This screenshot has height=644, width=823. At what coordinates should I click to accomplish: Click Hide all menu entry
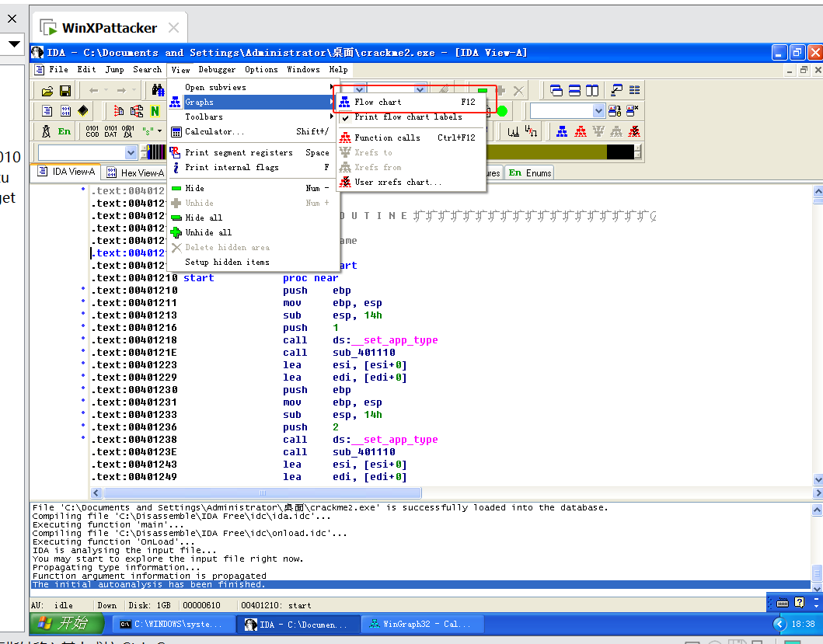[x=254, y=218]
